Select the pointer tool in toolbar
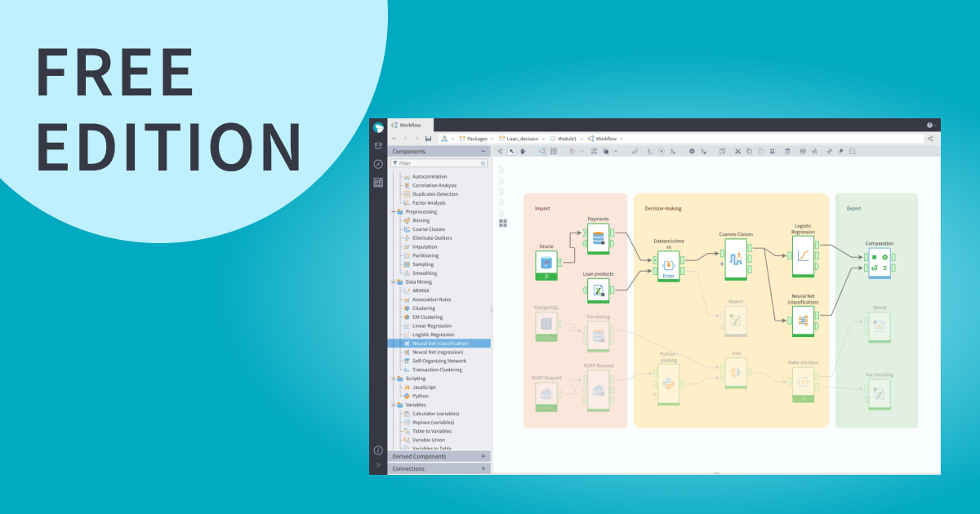Image resolution: width=980 pixels, height=514 pixels. click(x=511, y=151)
